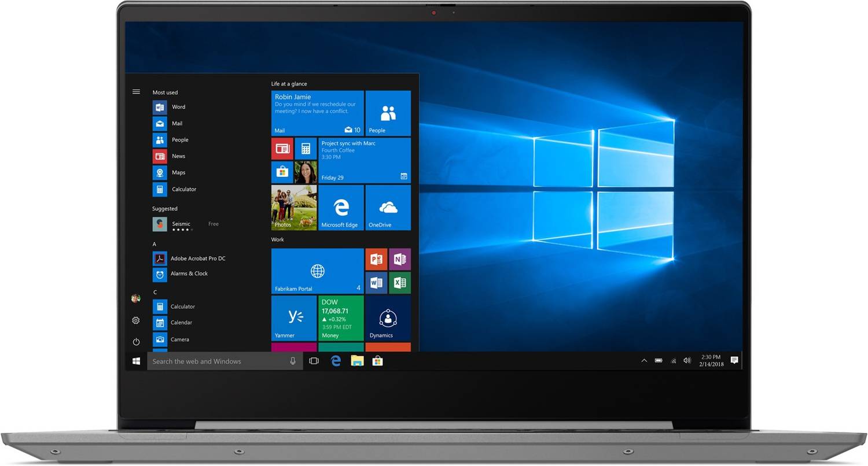Open the Fabrikam Portal tile
The width and height of the screenshot is (868, 466).
(x=317, y=271)
